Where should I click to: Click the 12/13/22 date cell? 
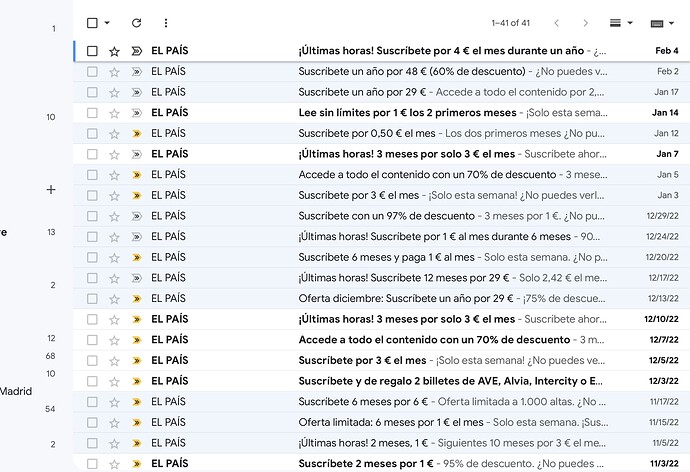click(x=663, y=299)
